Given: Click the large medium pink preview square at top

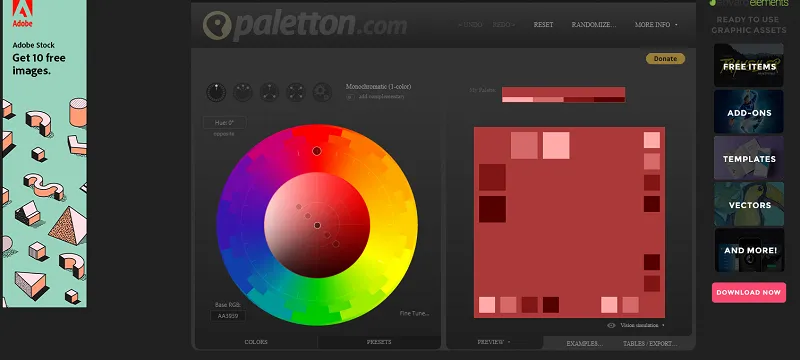Looking at the screenshot, I should [524, 145].
